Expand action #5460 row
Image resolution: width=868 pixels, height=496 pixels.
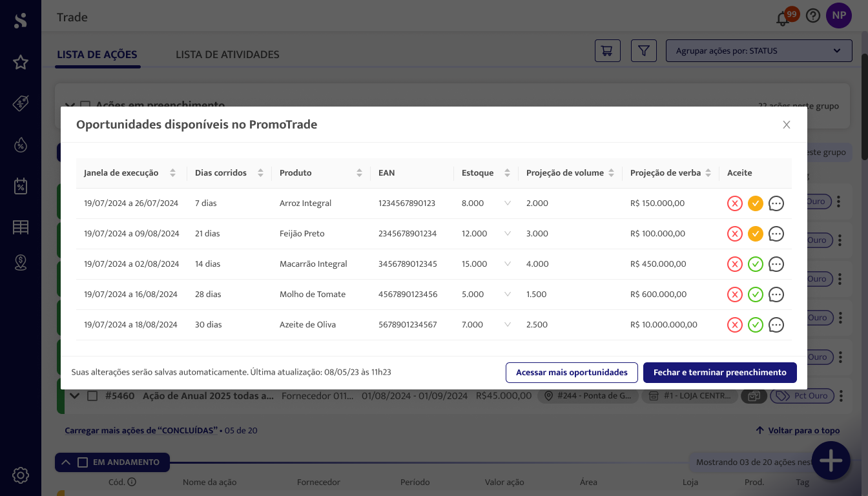pos(75,396)
